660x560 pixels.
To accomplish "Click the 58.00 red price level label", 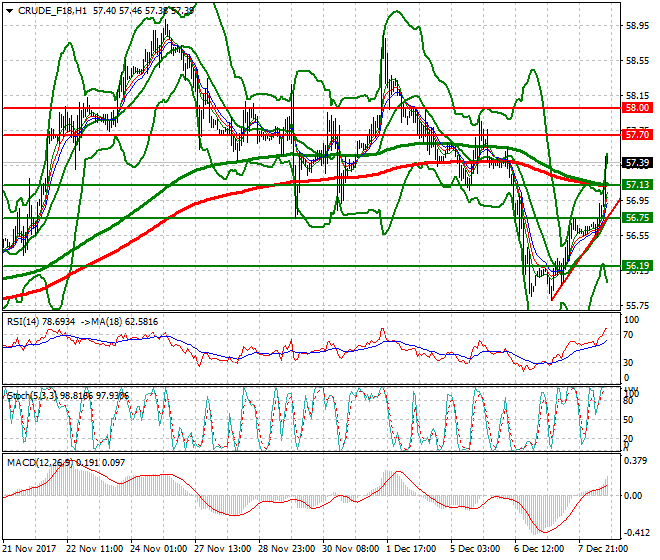I will tap(637, 108).
